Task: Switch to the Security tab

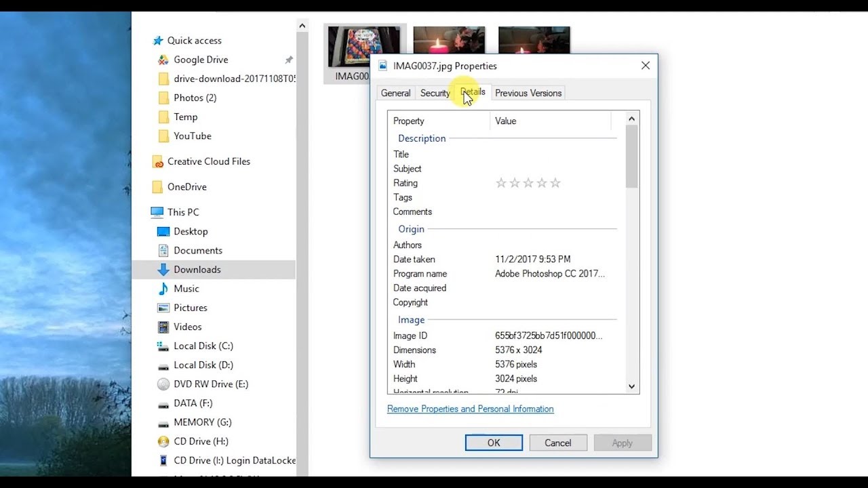Action: (435, 94)
